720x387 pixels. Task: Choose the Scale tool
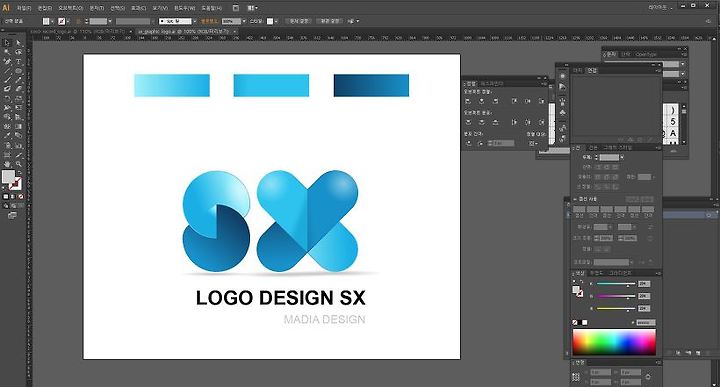pyautogui.click(x=18, y=99)
